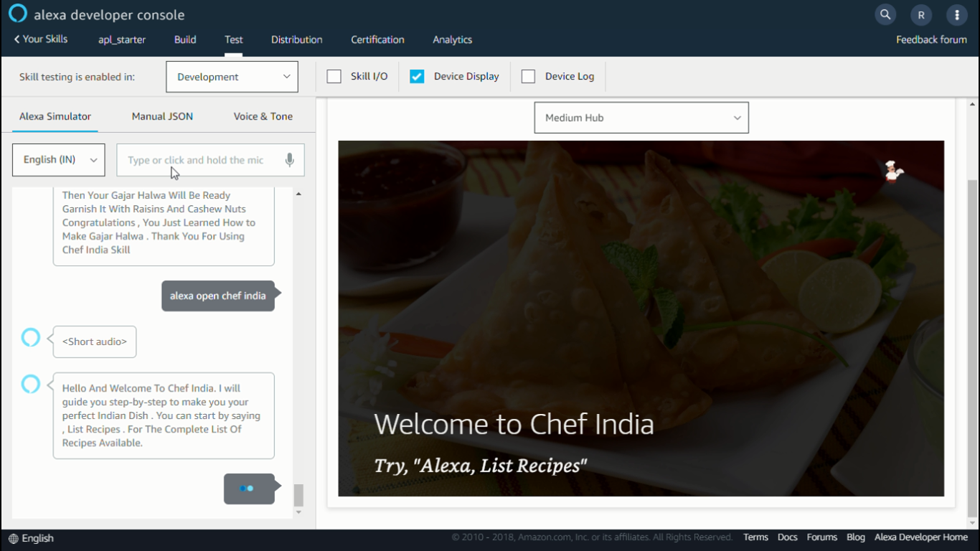980x551 pixels.
Task: Open the apl_starter skill link
Action: (122, 39)
